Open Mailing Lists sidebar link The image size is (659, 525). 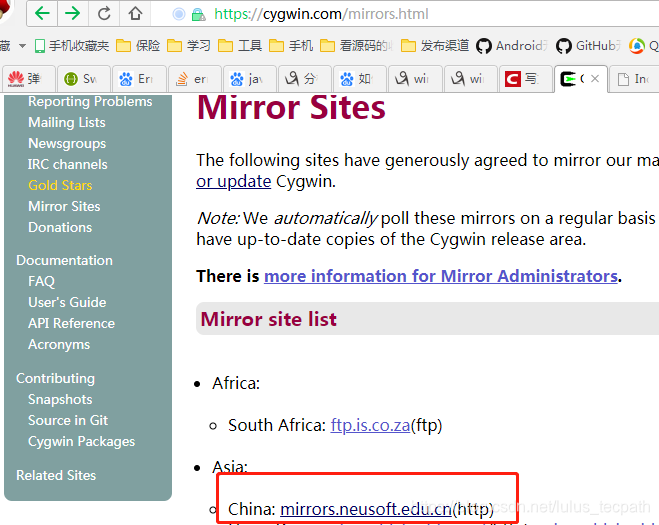click(x=67, y=122)
